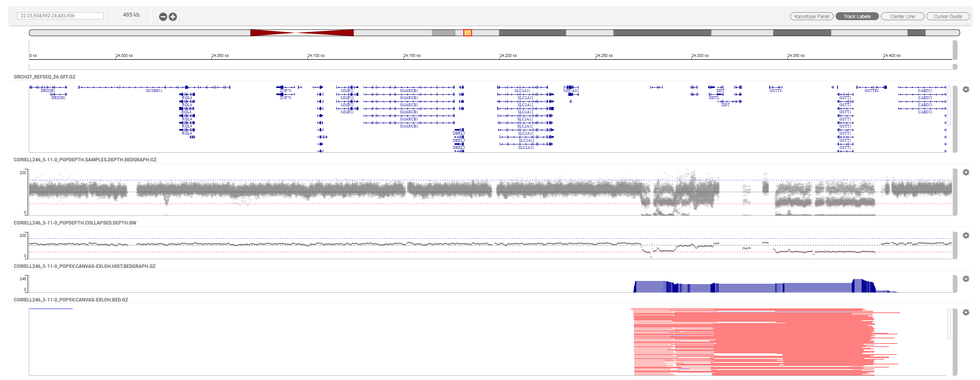Open settings gear for the RefSeq gene track

[x=967, y=90]
